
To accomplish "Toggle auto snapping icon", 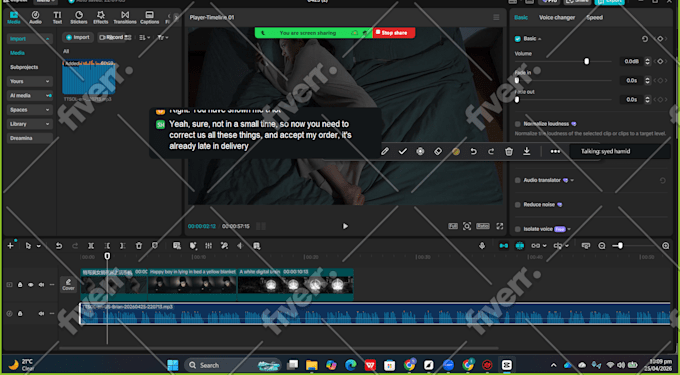I will 520,246.
